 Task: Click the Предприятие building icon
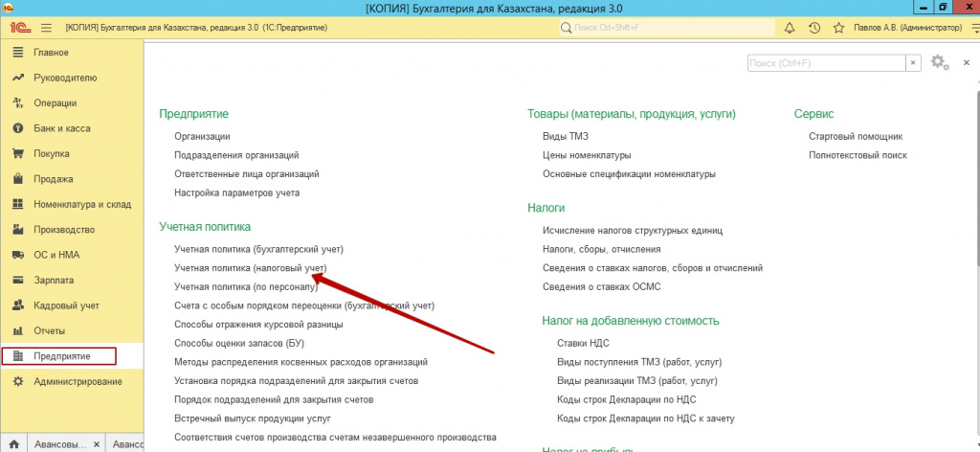coord(18,356)
